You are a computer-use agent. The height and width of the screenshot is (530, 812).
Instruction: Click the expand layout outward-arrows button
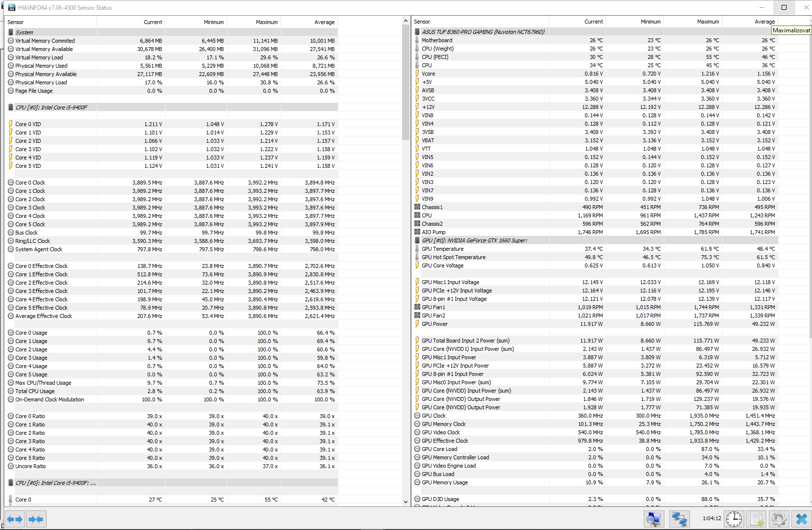point(15,519)
